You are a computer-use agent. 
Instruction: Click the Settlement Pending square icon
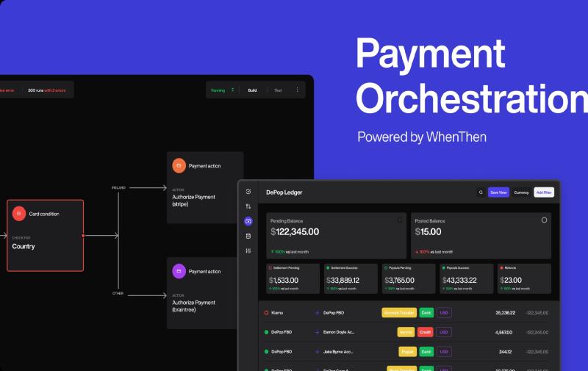point(270,268)
